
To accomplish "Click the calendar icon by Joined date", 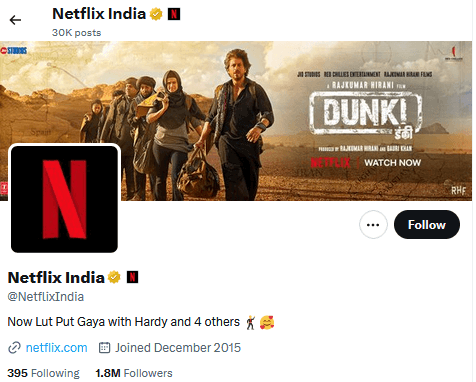I will (x=104, y=348).
